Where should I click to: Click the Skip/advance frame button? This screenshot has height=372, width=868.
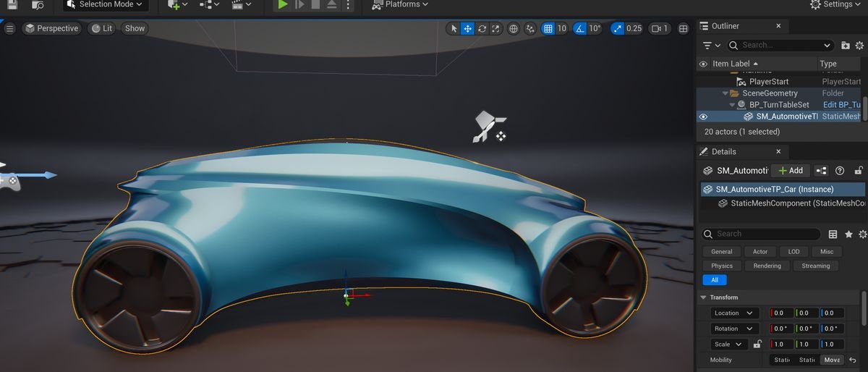[299, 4]
